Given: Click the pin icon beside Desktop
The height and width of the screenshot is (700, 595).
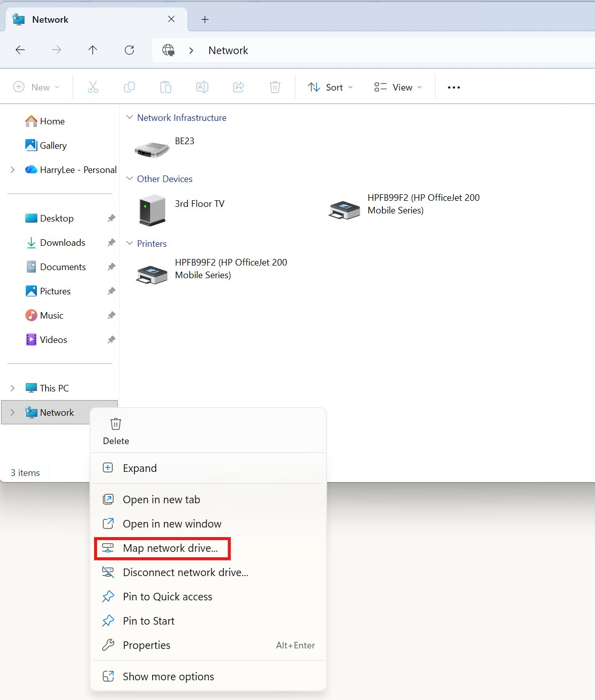Looking at the screenshot, I should (111, 218).
